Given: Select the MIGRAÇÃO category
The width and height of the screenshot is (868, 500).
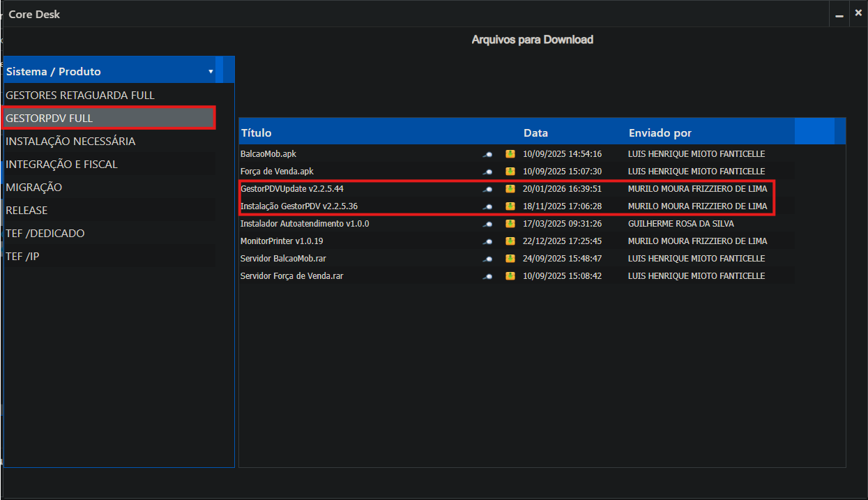Looking at the screenshot, I should click(34, 188).
